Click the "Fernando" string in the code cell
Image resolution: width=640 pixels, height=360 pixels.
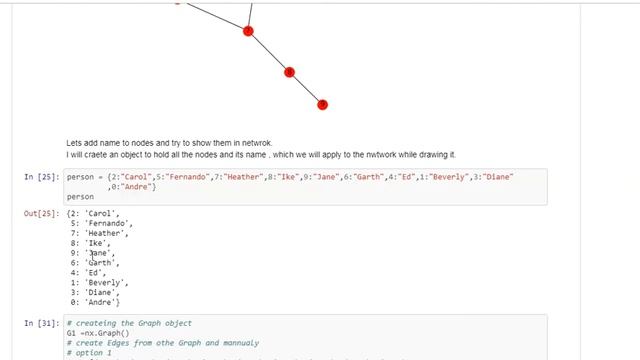[x=187, y=177]
